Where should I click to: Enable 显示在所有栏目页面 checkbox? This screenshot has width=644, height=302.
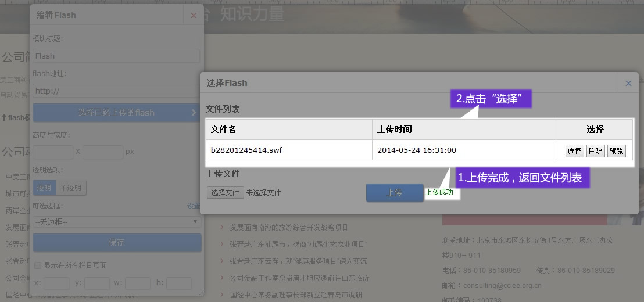[x=38, y=265]
